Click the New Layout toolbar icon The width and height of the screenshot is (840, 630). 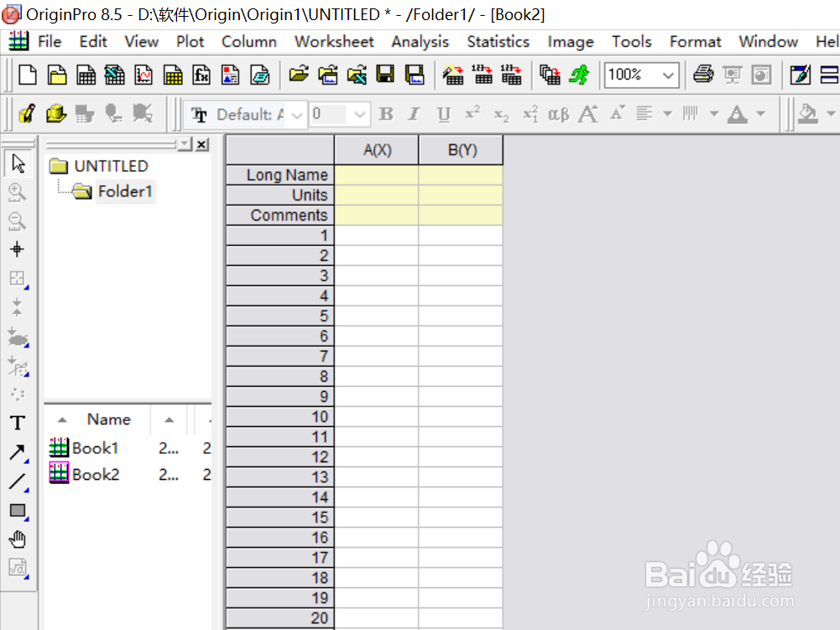coord(231,75)
